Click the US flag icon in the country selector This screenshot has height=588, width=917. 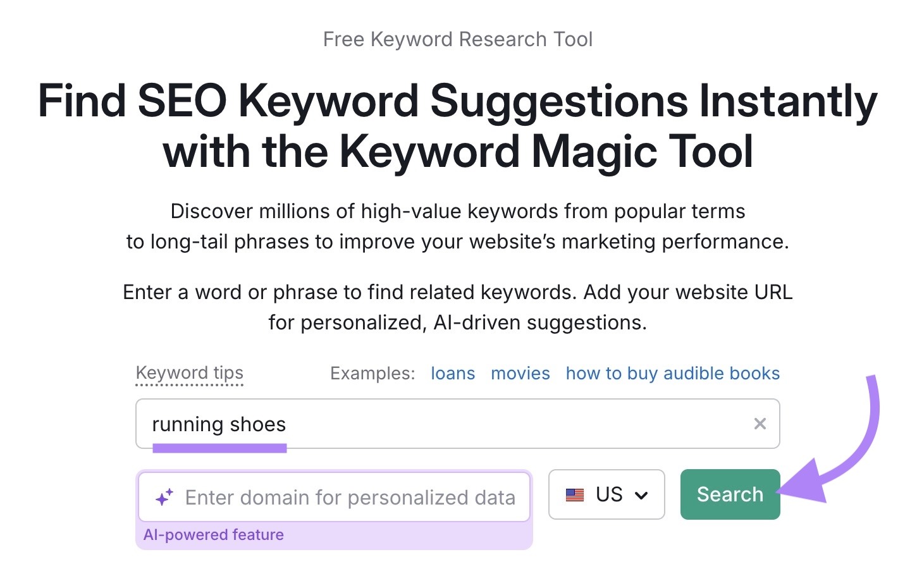coord(575,495)
